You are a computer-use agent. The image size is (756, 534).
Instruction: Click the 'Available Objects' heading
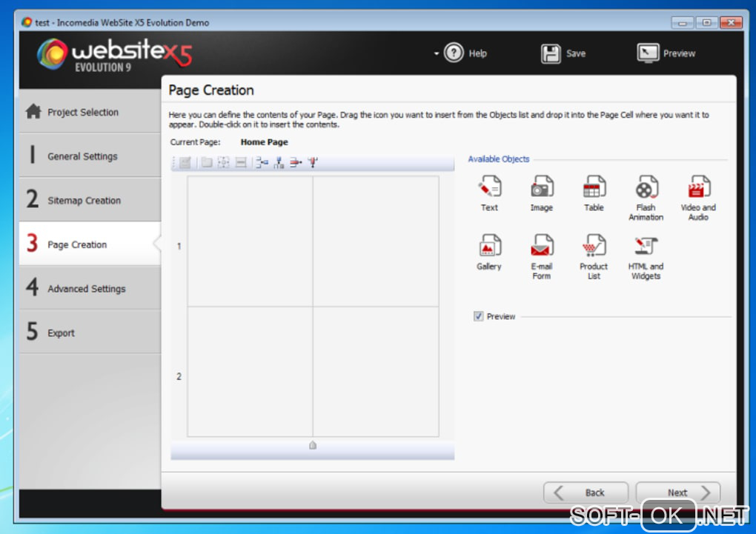[x=499, y=159]
